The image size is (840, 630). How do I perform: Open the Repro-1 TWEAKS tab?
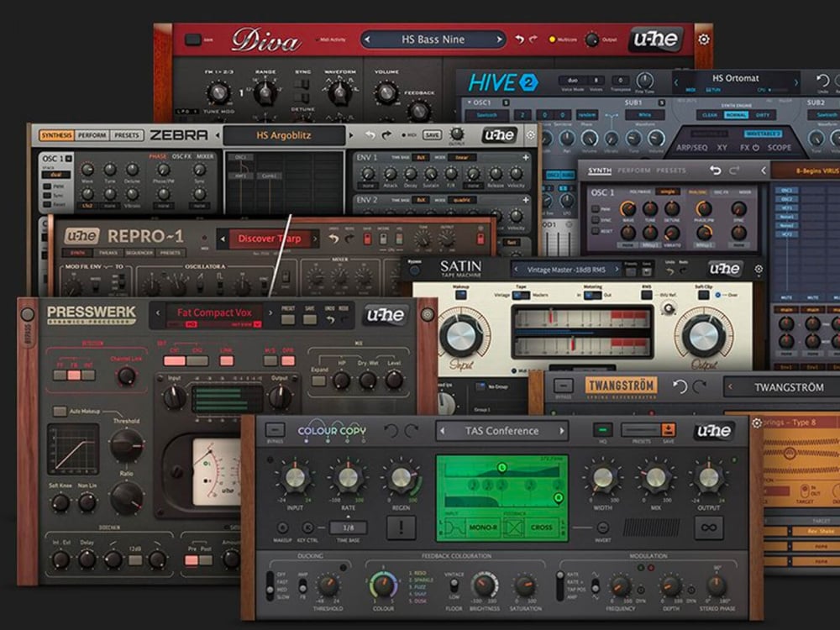pyautogui.click(x=108, y=252)
